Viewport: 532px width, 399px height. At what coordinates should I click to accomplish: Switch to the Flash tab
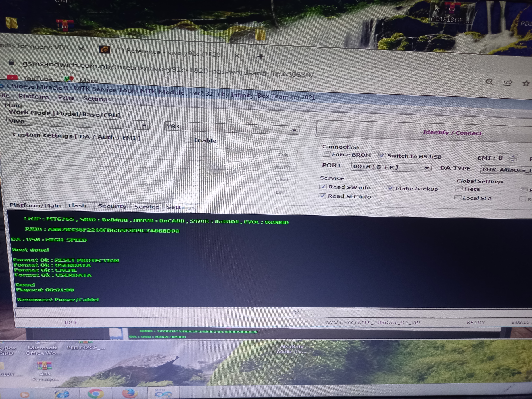click(x=77, y=206)
